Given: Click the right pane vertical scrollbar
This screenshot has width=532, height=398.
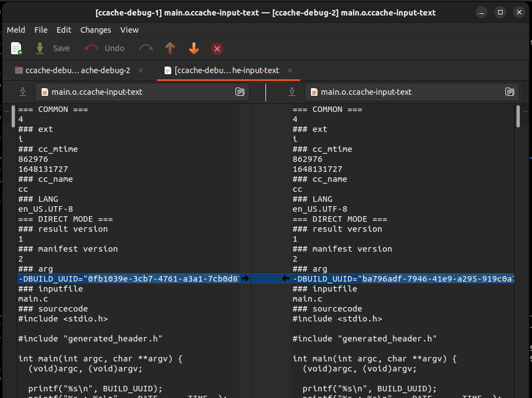Looking at the screenshot, I should [518, 116].
